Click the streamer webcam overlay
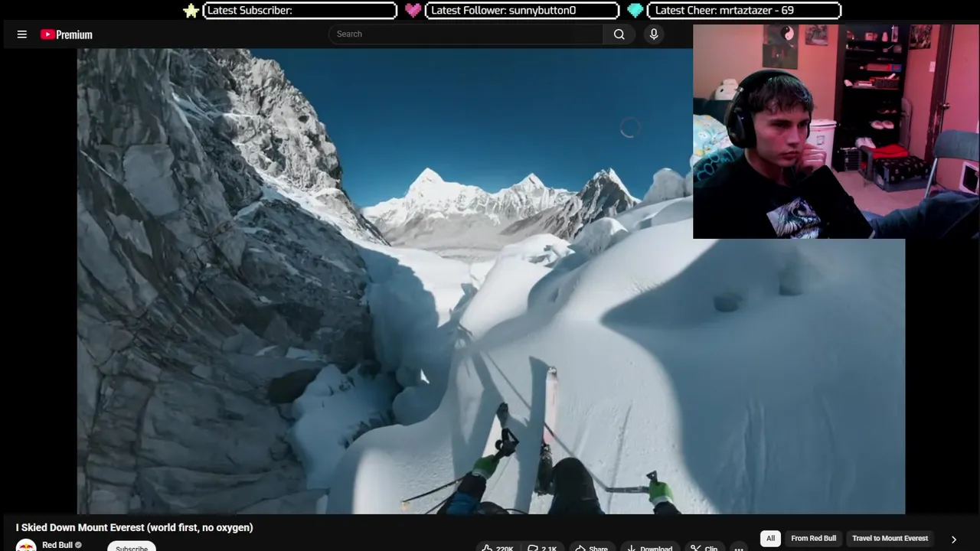Screen dimensions: 980x551 point(836,132)
